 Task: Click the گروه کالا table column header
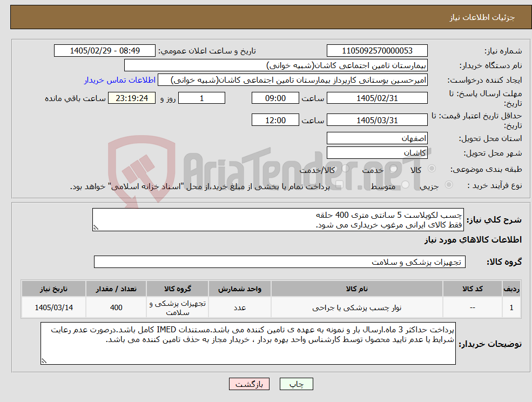click(x=178, y=289)
